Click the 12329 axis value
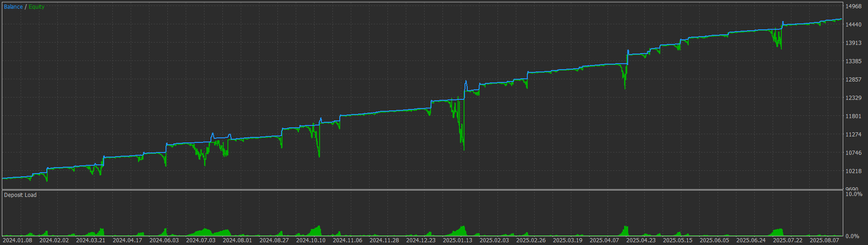The width and height of the screenshot is (868, 245). coord(853,98)
